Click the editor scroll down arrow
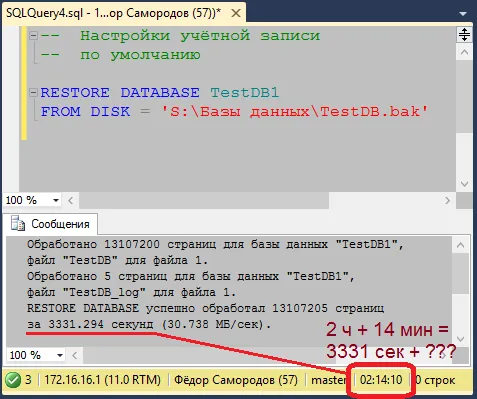Viewport: 477px width, 399px height. (464, 184)
